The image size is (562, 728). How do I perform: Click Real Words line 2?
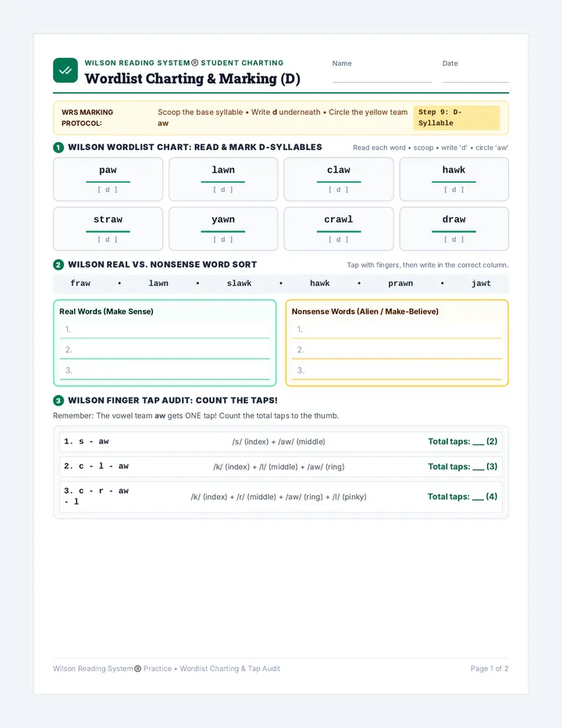[165, 350]
